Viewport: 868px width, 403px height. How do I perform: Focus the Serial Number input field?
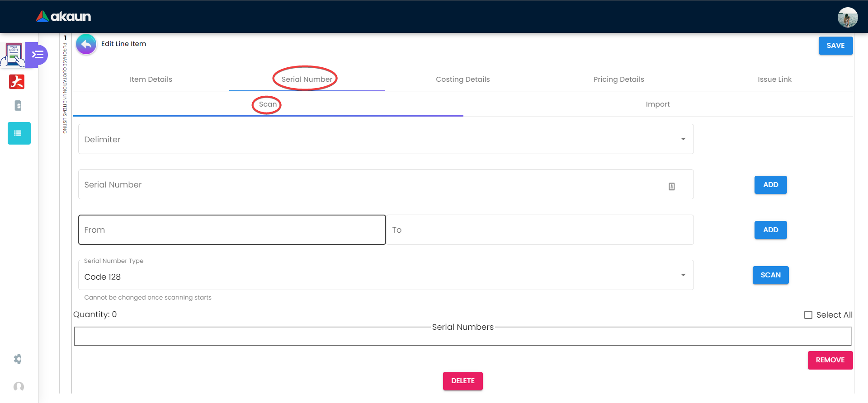[386, 184]
